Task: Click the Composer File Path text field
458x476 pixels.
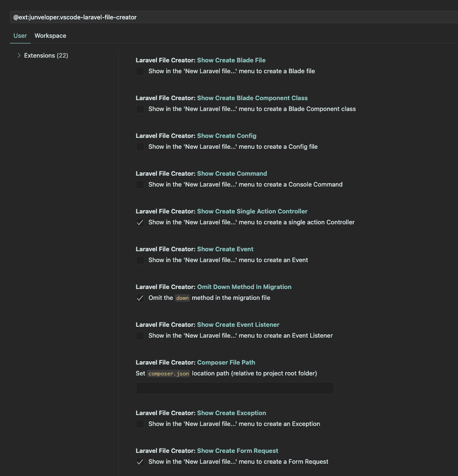Action: click(235, 388)
